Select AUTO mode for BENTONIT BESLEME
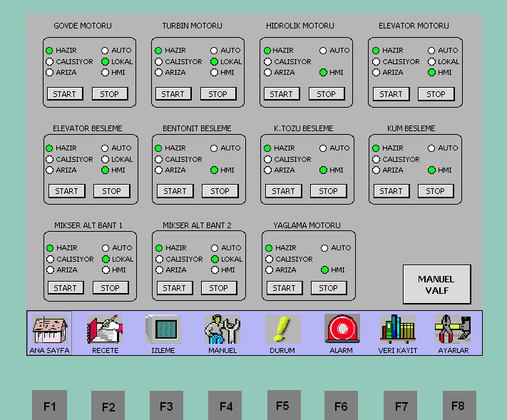This screenshot has width=507, height=420. pos(214,148)
